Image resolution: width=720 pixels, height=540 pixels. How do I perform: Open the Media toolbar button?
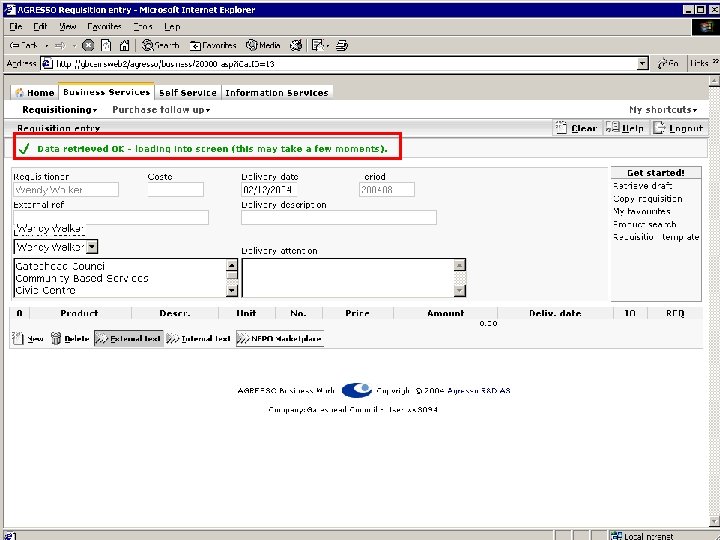click(264, 45)
